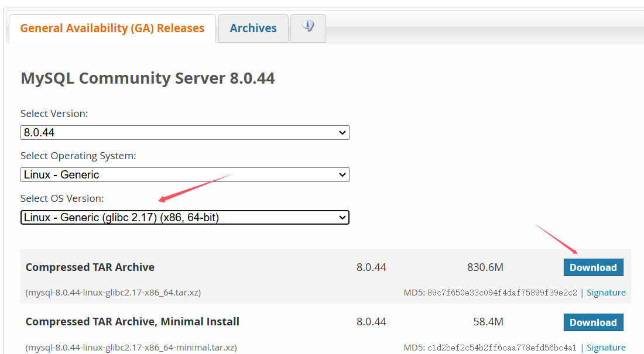Click the 58.4M file size
The height and width of the screenshot is (354, 644).
[488, 322]
